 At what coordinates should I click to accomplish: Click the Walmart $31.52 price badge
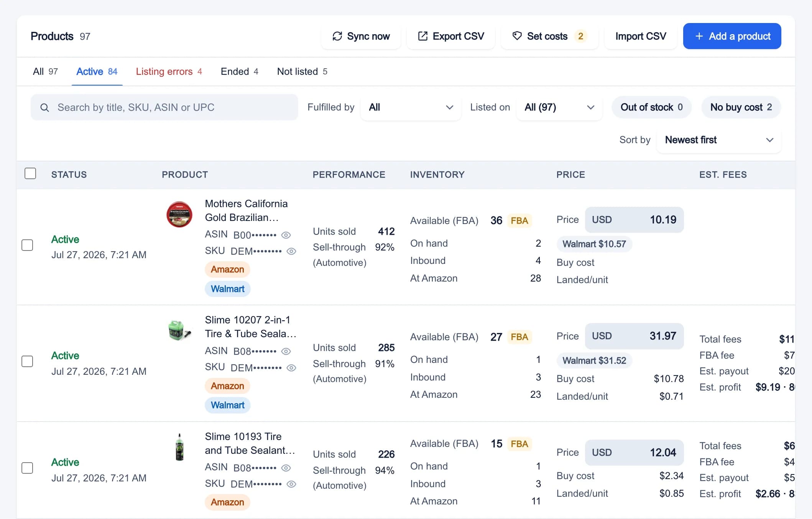[594, 361]
